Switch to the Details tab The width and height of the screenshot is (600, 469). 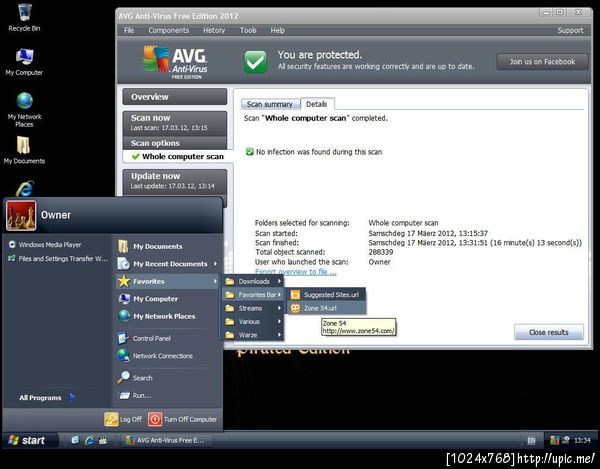[x=317, y=104]
